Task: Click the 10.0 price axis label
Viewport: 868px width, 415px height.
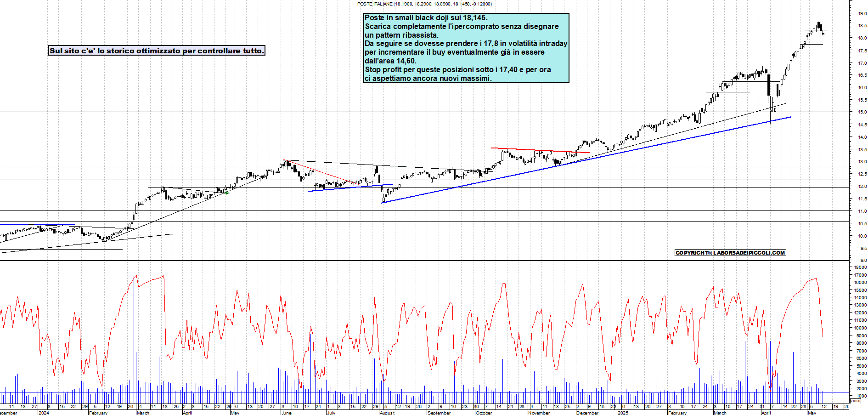Action: (862, 236)
